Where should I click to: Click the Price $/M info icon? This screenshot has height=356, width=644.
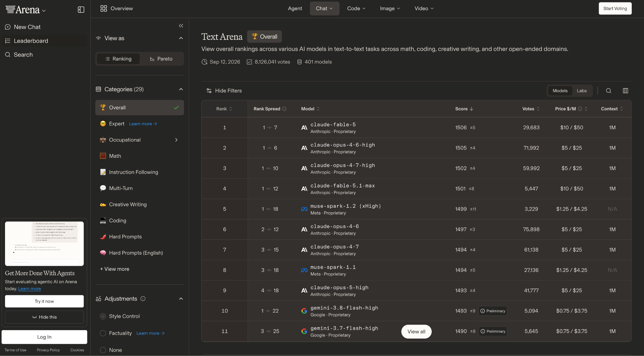click(580, 109)
